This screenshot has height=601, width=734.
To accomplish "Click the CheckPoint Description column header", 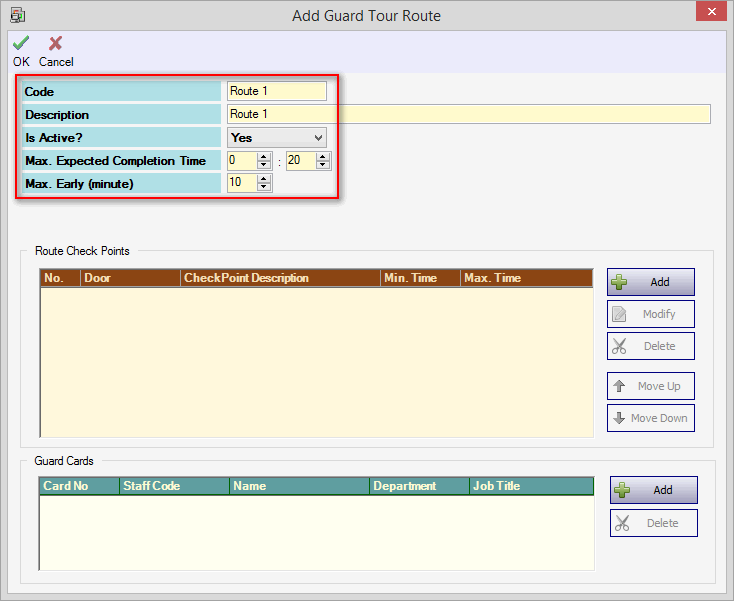I will pos(280,278).
